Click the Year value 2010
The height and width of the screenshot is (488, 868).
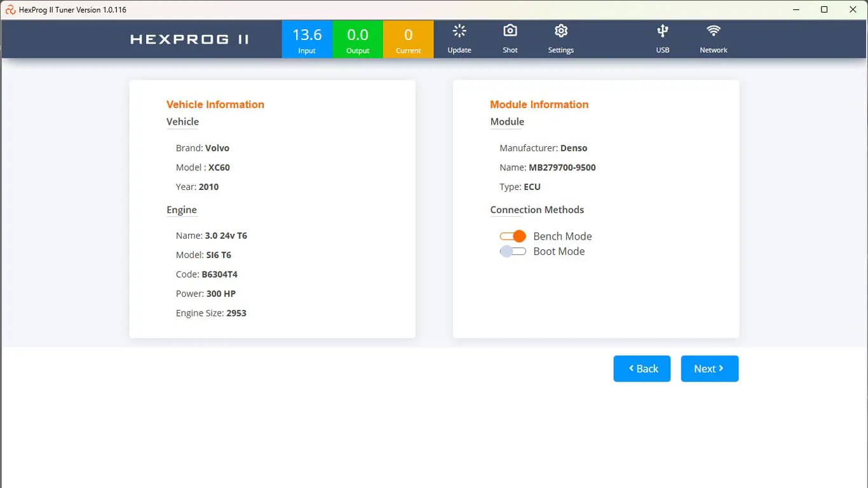pyautogui.click(x=208, y=187)
